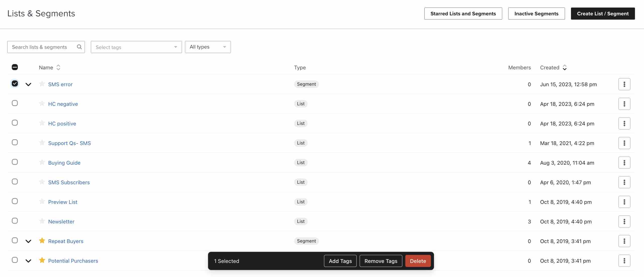Click the three-dot menu icon for Newsletter
The width and height of the screenshot is (644, 277).
click(624, 221)
